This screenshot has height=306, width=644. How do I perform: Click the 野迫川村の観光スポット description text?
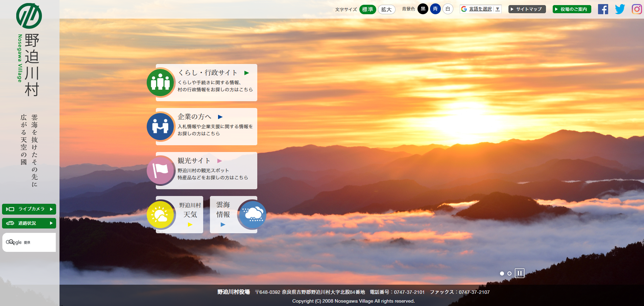[x=204, y=171]
